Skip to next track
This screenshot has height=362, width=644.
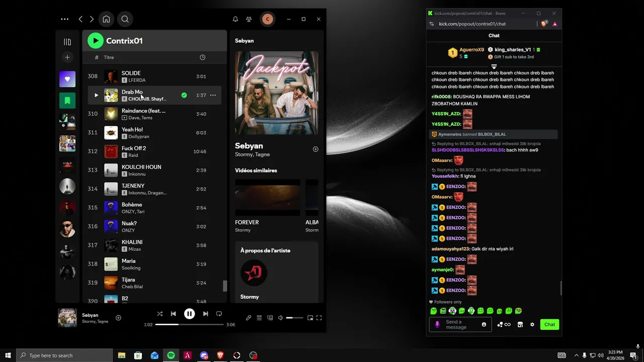[x=205, y=314]
